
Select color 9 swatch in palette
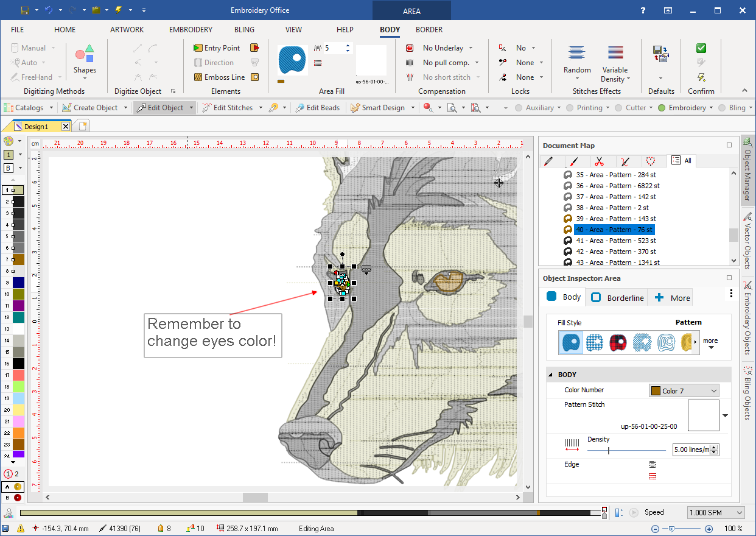(18, 283)
